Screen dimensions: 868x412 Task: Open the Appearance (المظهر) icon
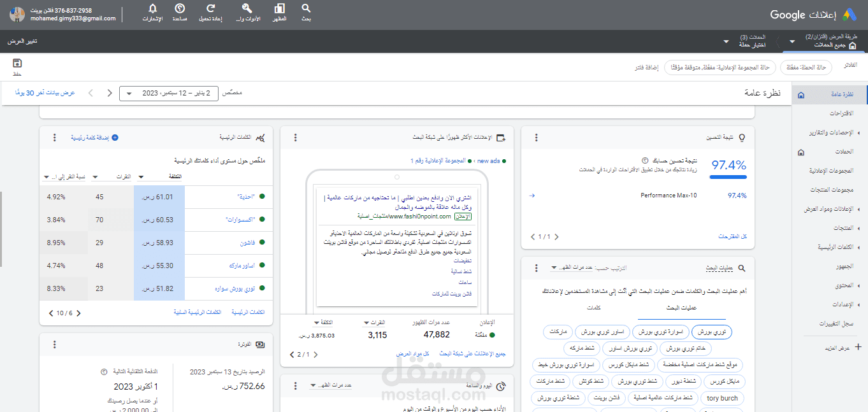[x=279, y=8]
